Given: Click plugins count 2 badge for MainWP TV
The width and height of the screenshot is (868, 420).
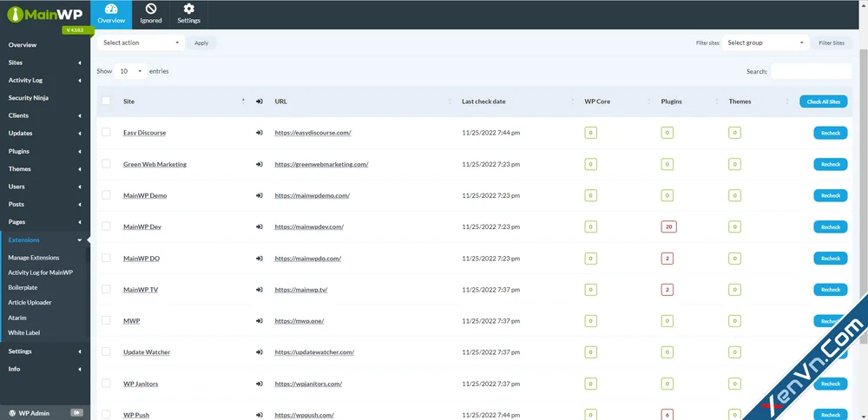Looking at the screenshot, I should (x=667, y=290).
